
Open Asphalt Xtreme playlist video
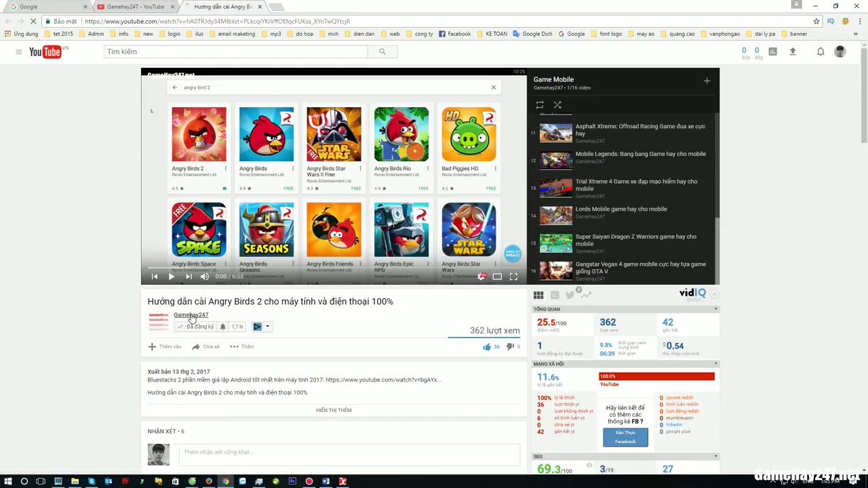pyautogui.click(x=623, y=133)
